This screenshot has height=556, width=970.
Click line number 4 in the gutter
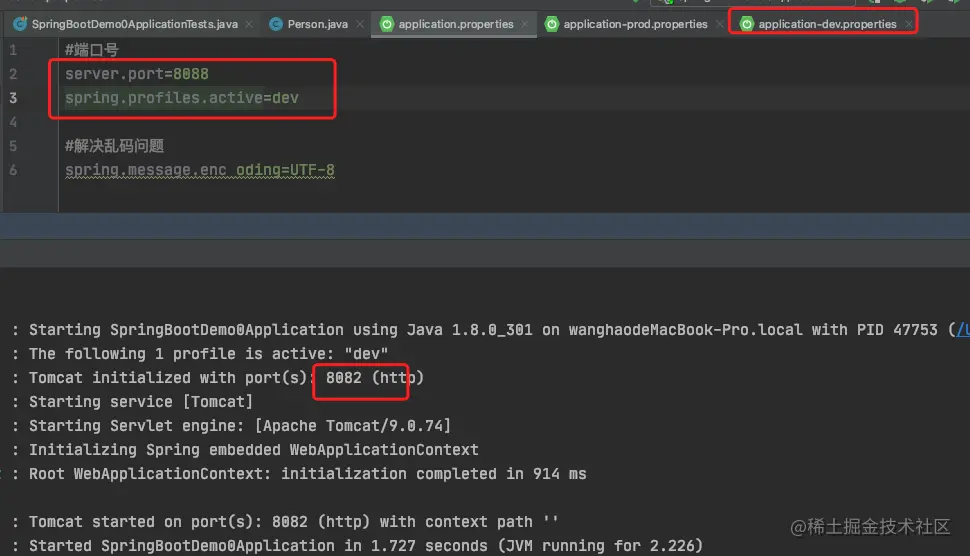[13, 122]
